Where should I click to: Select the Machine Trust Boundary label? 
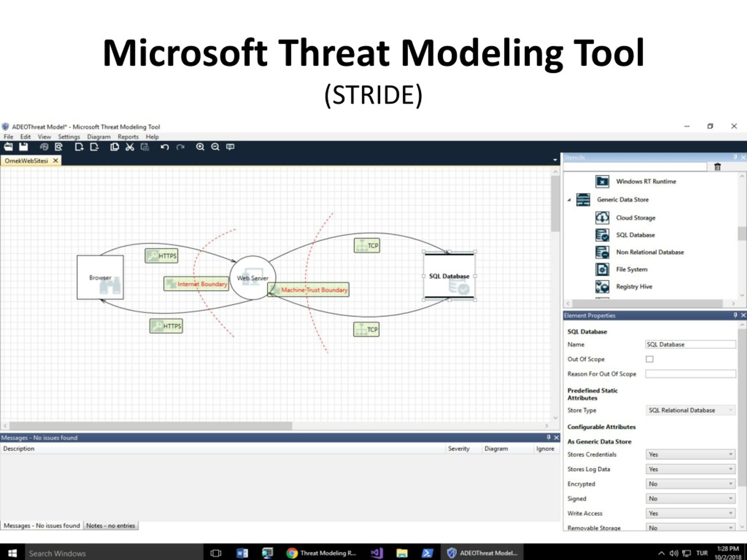[308, 290]
